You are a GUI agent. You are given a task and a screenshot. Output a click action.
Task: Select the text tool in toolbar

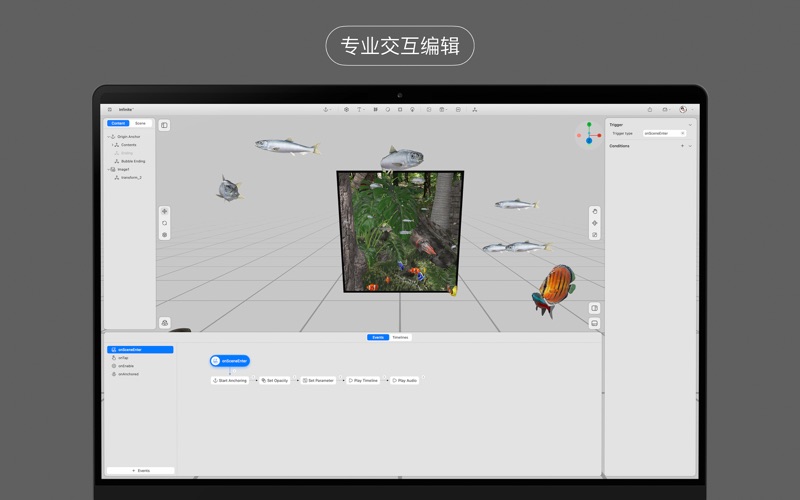tap(360, 110)
